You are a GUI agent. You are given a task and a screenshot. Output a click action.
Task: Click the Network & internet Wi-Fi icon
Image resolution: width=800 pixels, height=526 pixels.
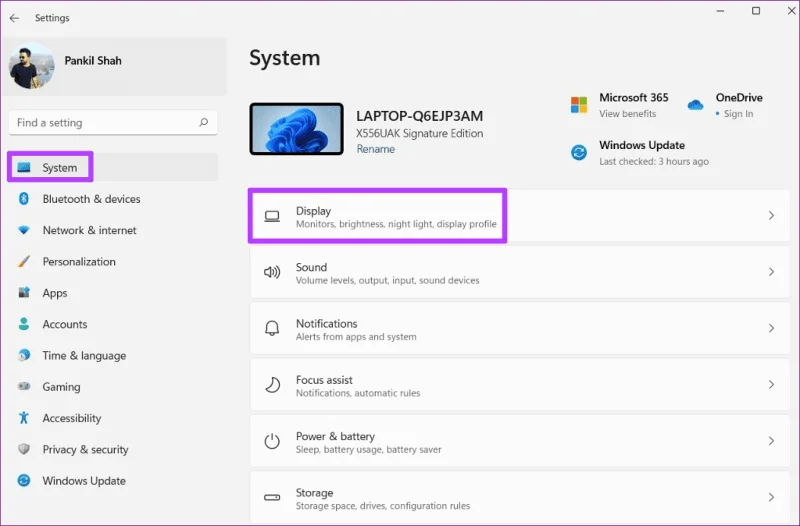coord(23,230)
